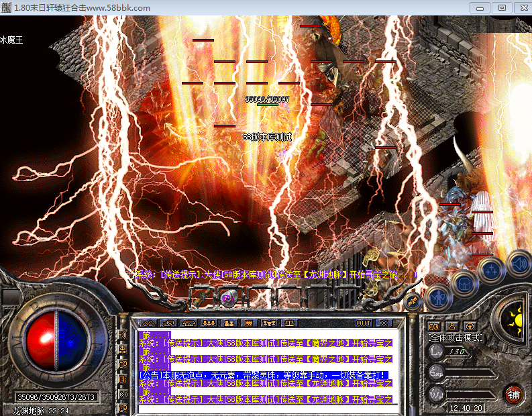This screenshot has width=532, height=416.
Task: Toggle the sound-wave channel icon left of chat
Action: pyautogui.click(x=123, y=335)
